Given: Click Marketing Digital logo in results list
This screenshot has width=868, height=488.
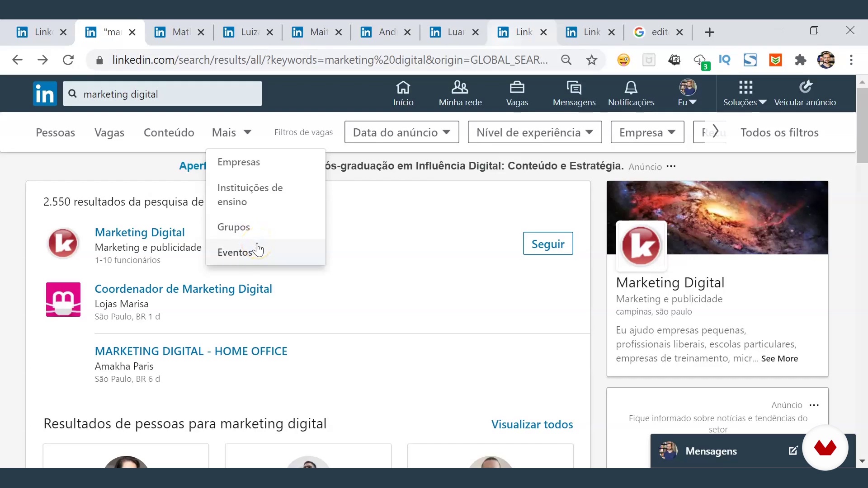Looking at the screenshot, I should pyautogui.click(x=63, y=243).
